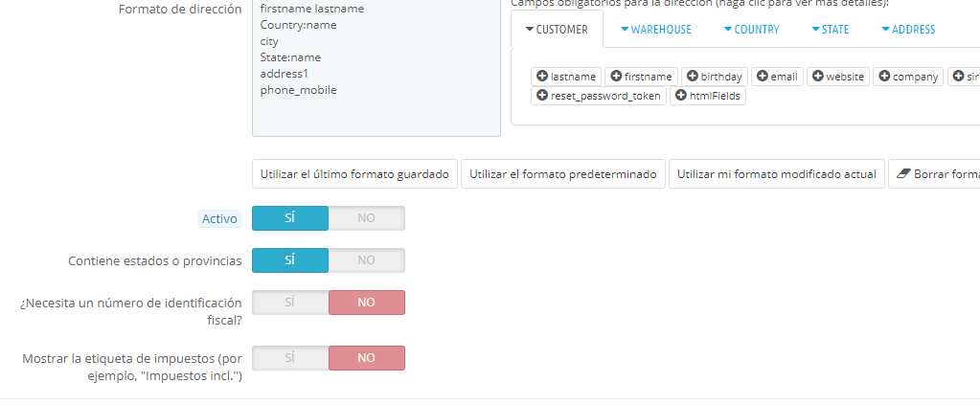Add reset_password_token via its plus icon
Image resolution: width=980 pixels, height=405 pixels.
coord(542,96)
